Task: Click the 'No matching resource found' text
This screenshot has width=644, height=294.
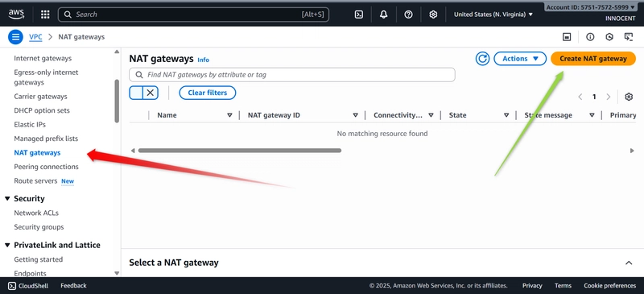Action: pyautogui.click(x=382, y=134)
